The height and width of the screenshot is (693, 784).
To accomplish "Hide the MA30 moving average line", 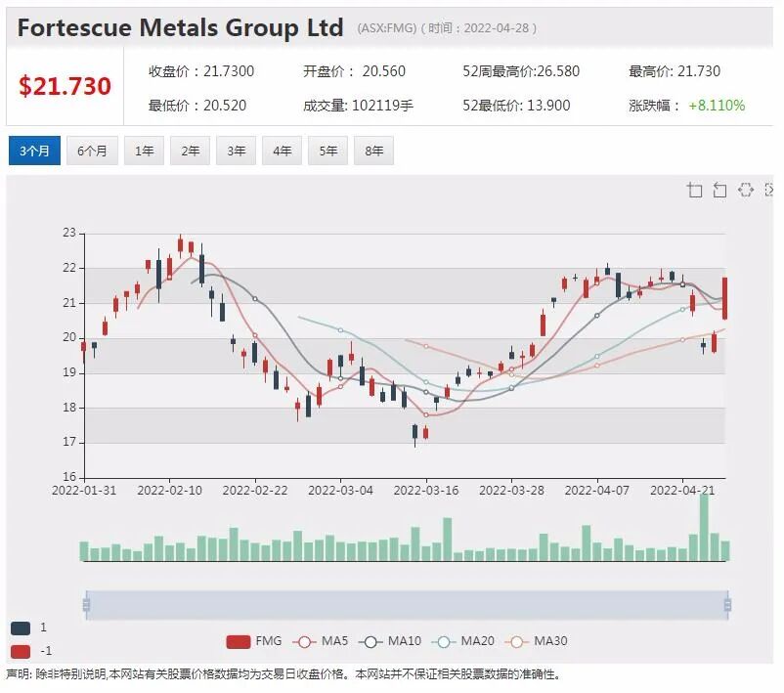I will click(537, 641).
